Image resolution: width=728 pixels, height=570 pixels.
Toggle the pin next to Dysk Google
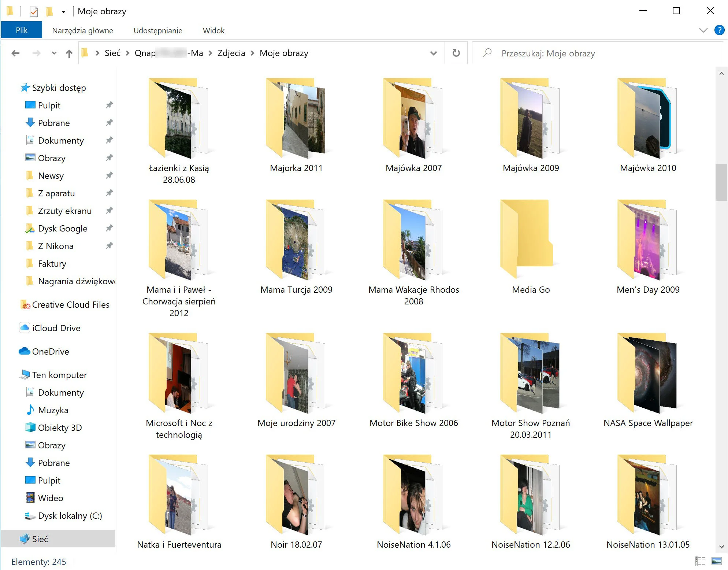coord(109,228)
